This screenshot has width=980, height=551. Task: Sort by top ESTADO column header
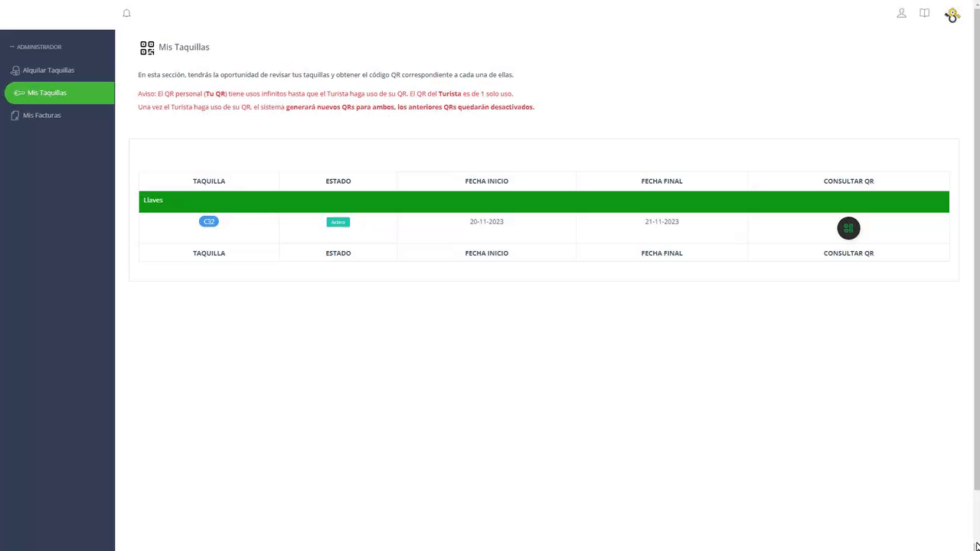(x=338, y=181)
